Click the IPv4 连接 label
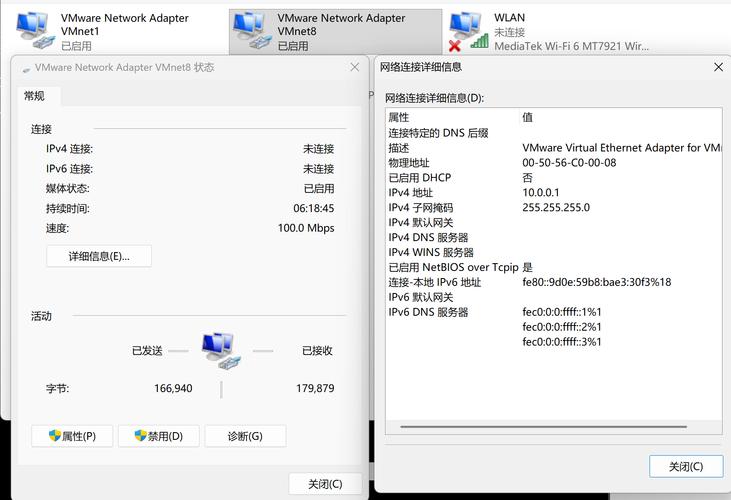This screenshot has height=500, width=731. pos(69,149)
